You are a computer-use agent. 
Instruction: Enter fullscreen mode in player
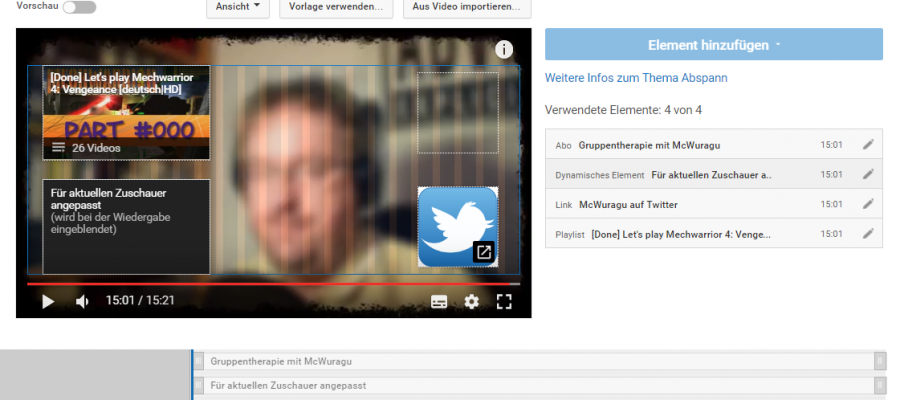(x=504, y=301)
